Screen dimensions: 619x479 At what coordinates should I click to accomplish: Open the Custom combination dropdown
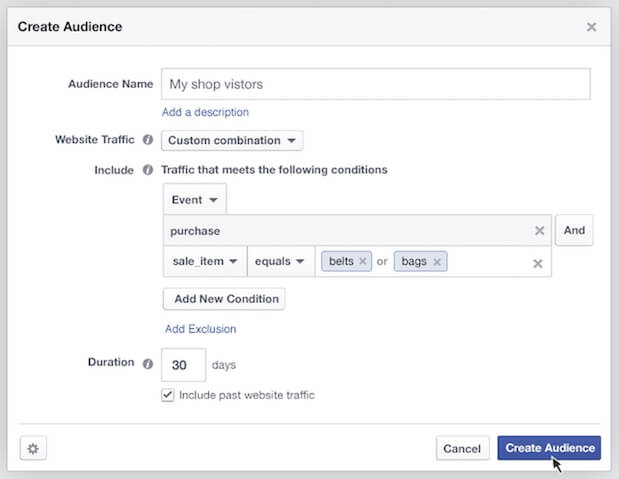pos(232,141)
